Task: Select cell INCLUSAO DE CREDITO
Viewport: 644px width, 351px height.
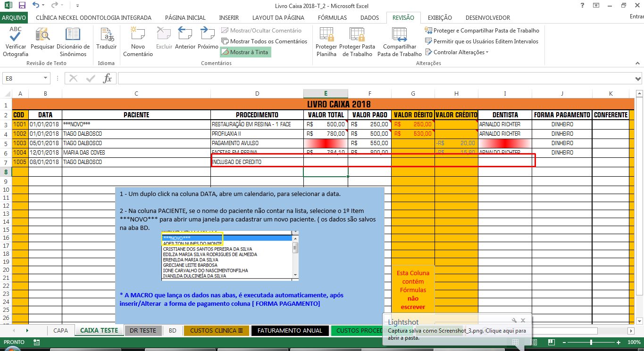Action: coord(257,162)
